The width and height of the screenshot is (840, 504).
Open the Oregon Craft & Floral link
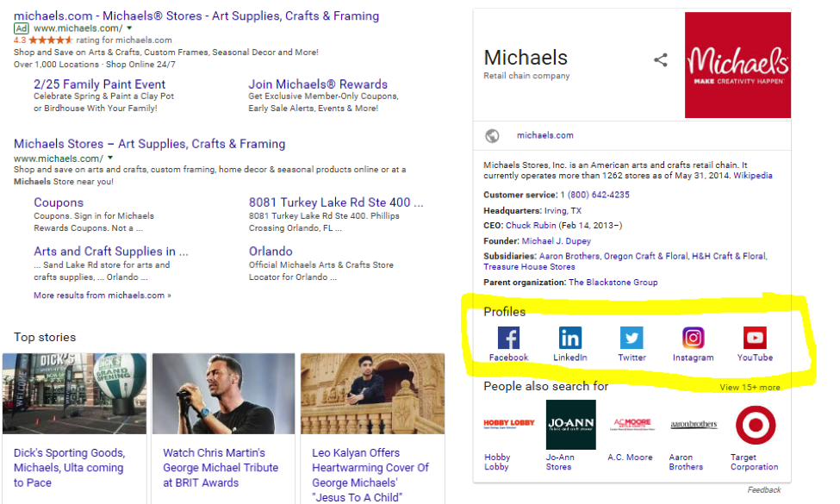(645, 256)
